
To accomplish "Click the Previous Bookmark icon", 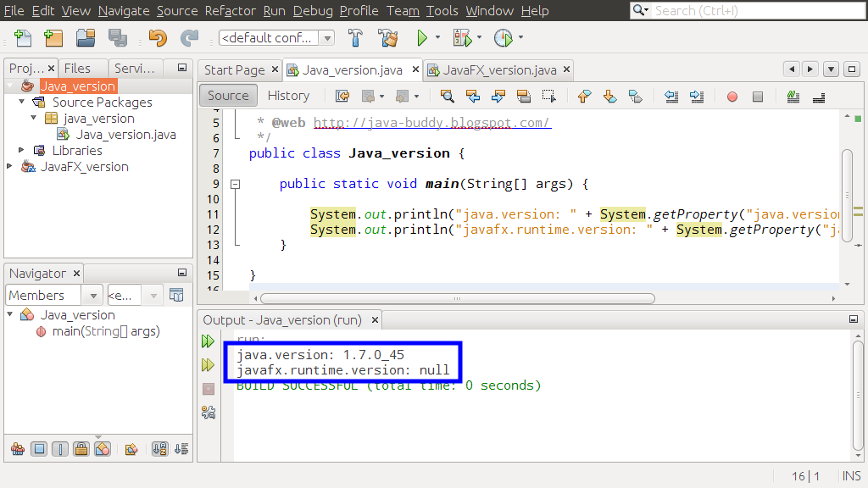I will (584, 97).
